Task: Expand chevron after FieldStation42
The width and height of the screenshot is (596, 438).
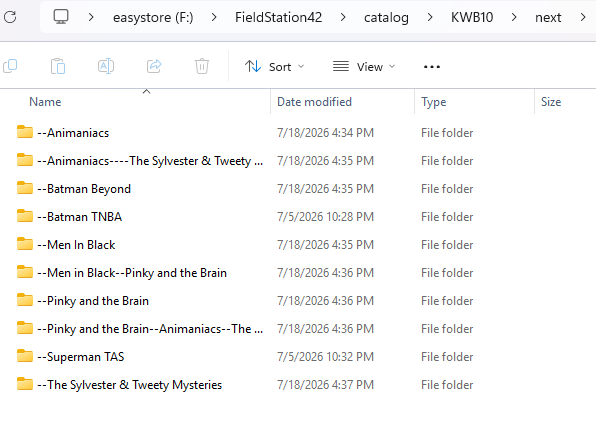Action: [x=343, y=17]
